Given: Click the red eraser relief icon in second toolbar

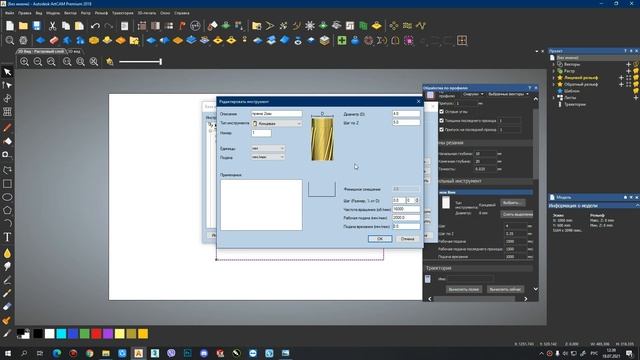Looking at the screenshot, I should (54, 40).
